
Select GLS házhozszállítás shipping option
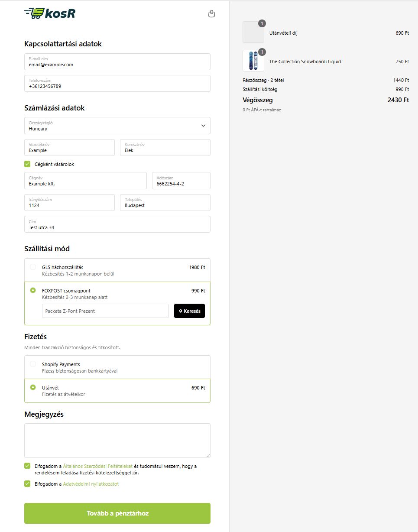[x=33, y=267]
